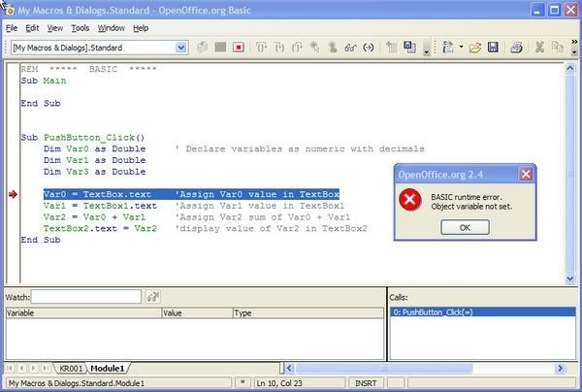Click the Step Out icon
Viewport: 582px width, 392px height.
point(297,48)
